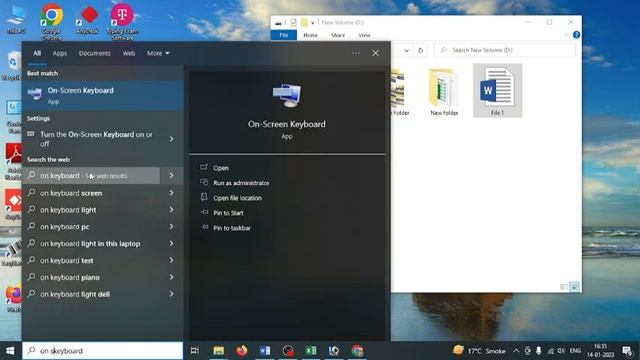
Task: Open Word from the taskbar
Action: pyautogui.click(x=264, y=351)
